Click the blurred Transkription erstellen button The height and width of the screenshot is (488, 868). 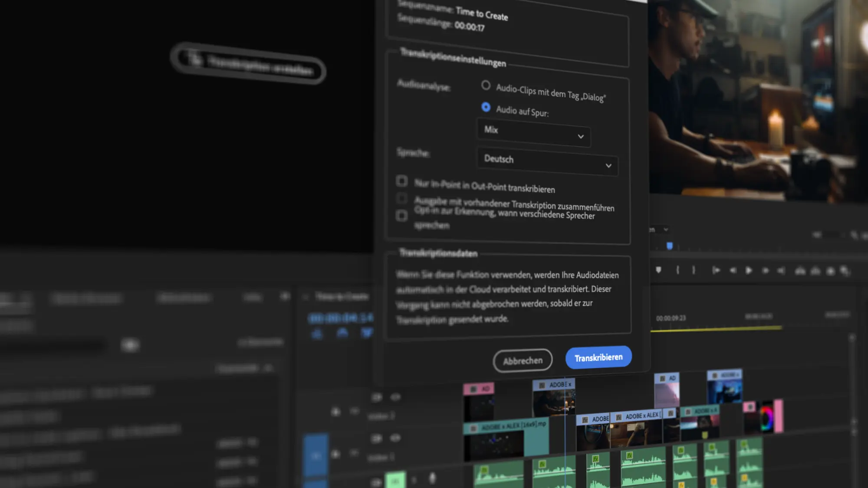tap(248, 64)
